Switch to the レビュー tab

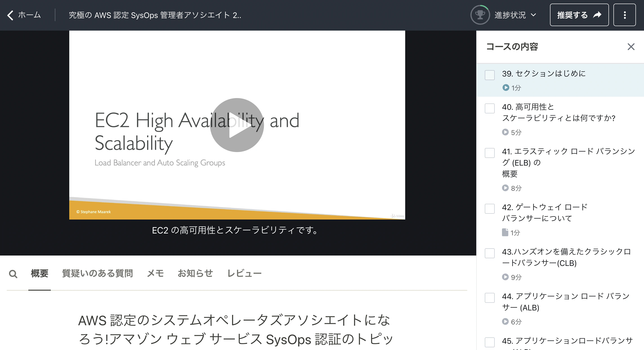coord(244,273)
